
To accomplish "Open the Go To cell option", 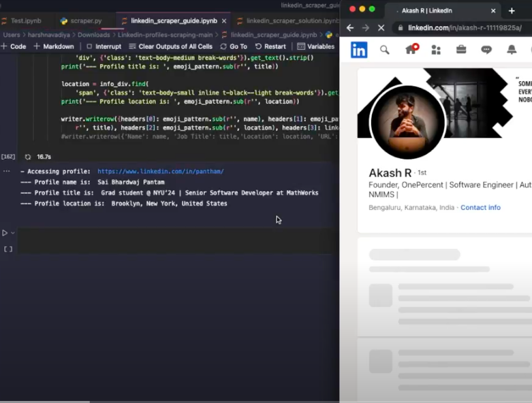I will pos(234,46).
